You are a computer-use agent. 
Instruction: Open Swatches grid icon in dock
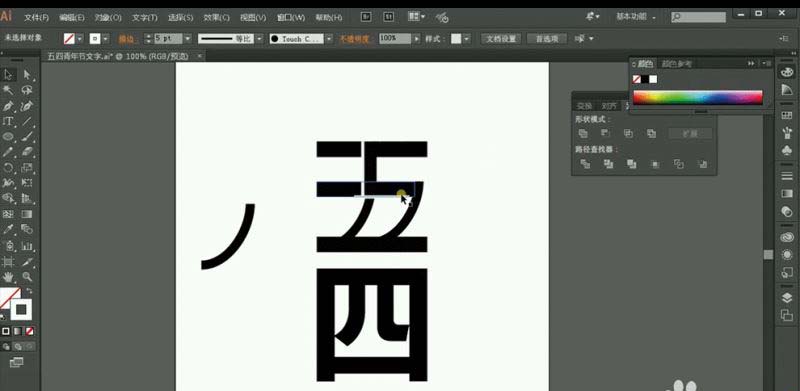pyautogui.click(x=787, y=115)
